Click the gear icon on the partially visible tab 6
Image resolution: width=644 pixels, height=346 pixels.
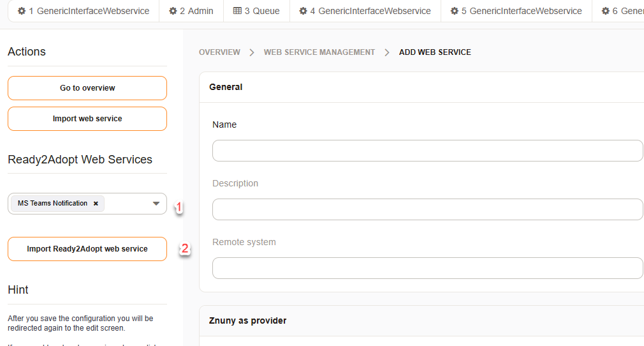pos(606,11)
